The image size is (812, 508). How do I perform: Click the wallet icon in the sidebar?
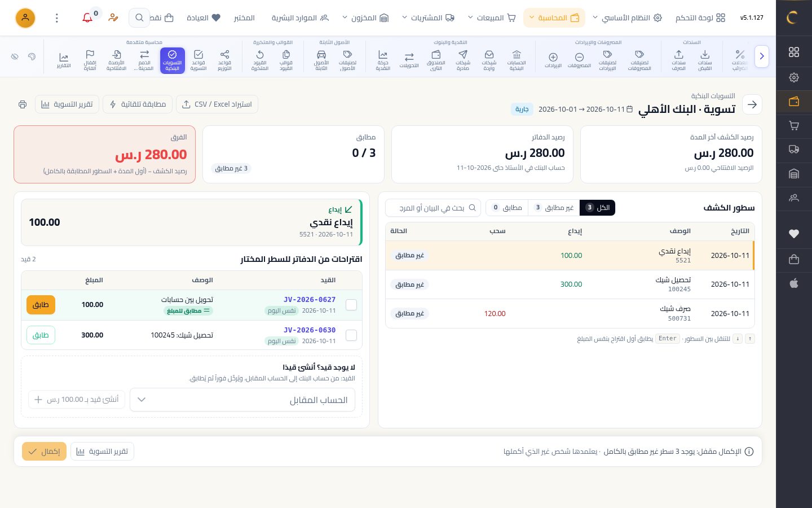pos(794,102)
